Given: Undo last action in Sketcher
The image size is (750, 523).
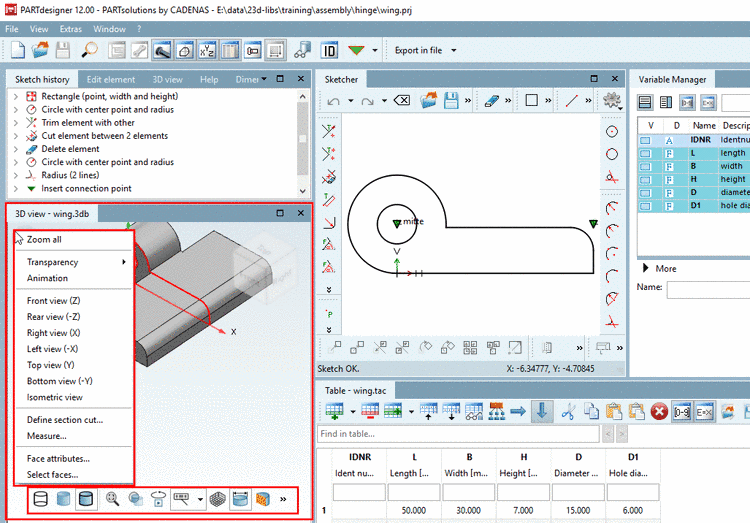Looking at the screenshot, I should coord(333,101).
